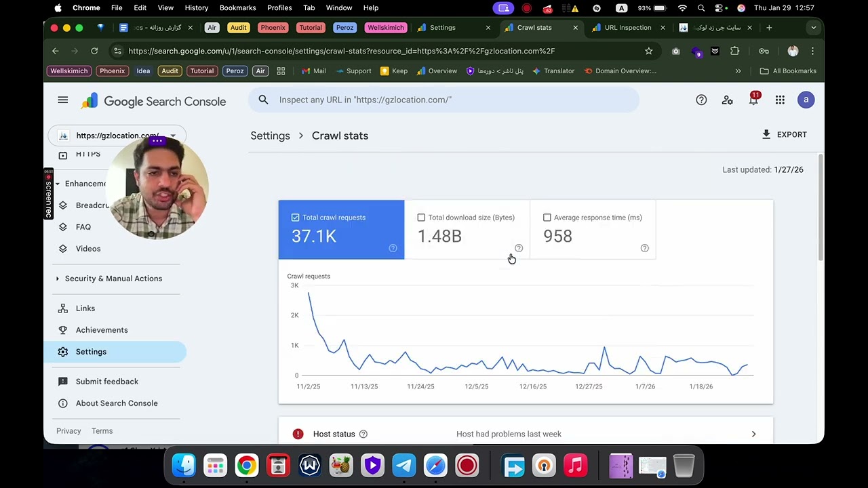Open the notifications bell with 11 alerts
This screenshot has width=868, height=488.
tap(754, 99)
